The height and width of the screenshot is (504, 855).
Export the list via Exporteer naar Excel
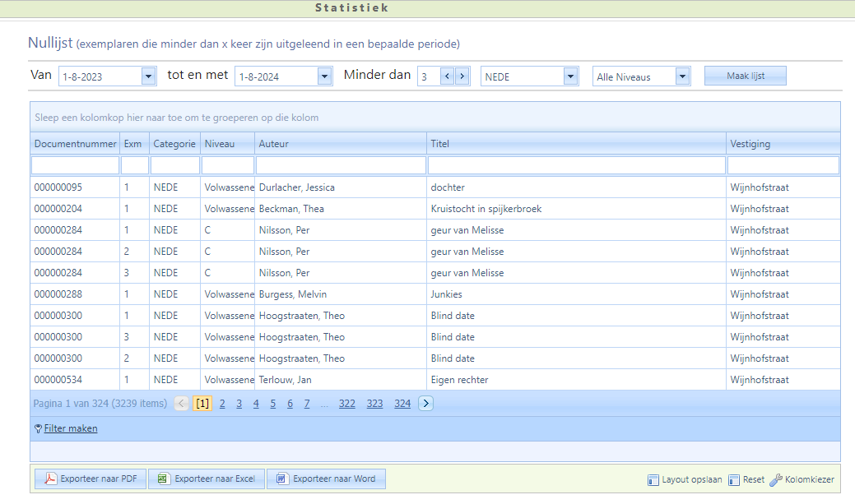coord(207,479)
